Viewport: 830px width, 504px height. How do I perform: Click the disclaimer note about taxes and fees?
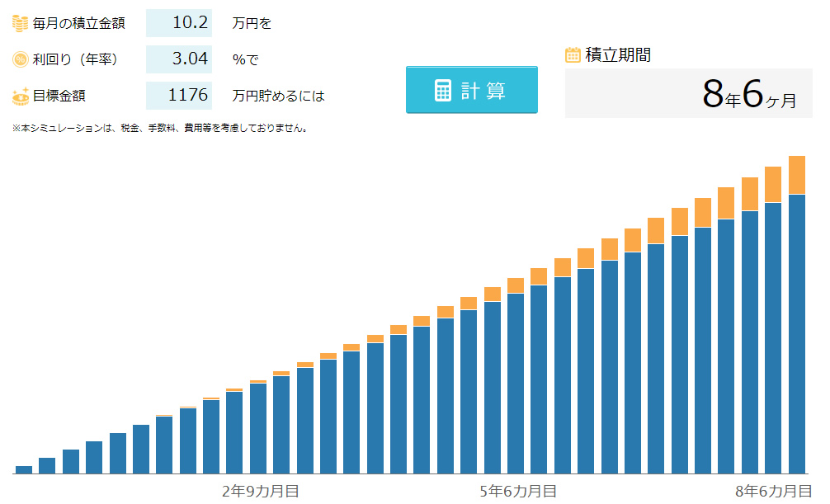[x=160, y=128]
